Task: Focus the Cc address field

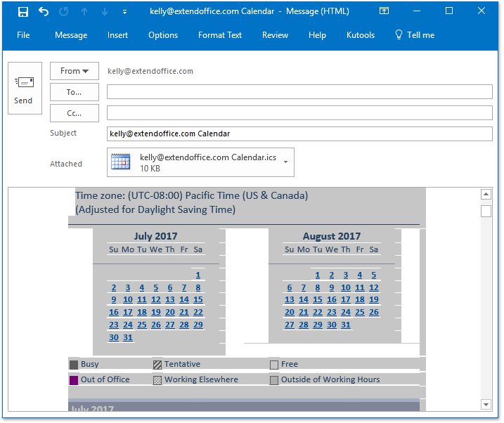Action: tap(299, 113)
